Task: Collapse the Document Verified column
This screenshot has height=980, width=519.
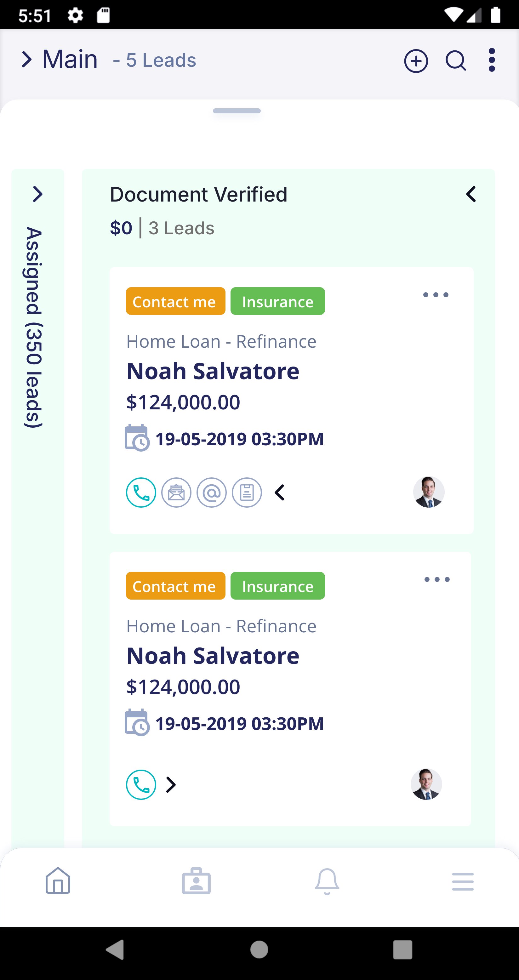Action: [471, 194]
